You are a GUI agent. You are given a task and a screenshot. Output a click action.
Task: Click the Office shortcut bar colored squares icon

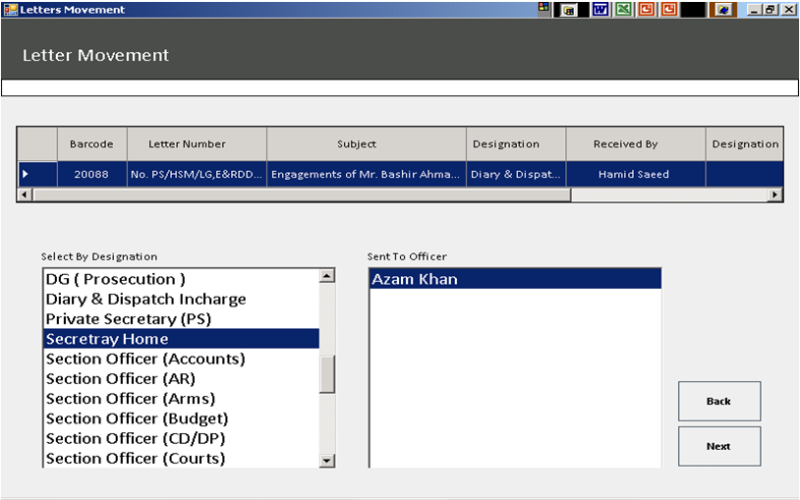(x=544, y=8)
